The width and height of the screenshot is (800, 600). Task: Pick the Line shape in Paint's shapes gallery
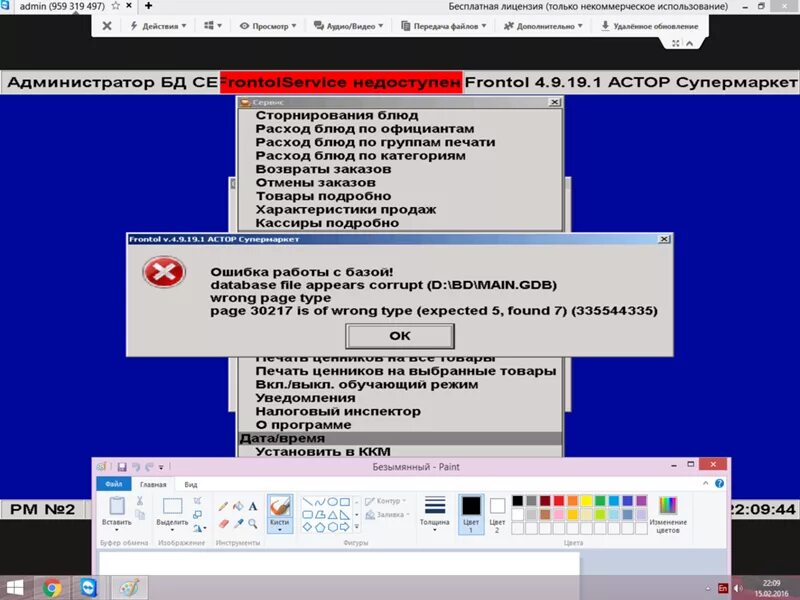[307, 502]
